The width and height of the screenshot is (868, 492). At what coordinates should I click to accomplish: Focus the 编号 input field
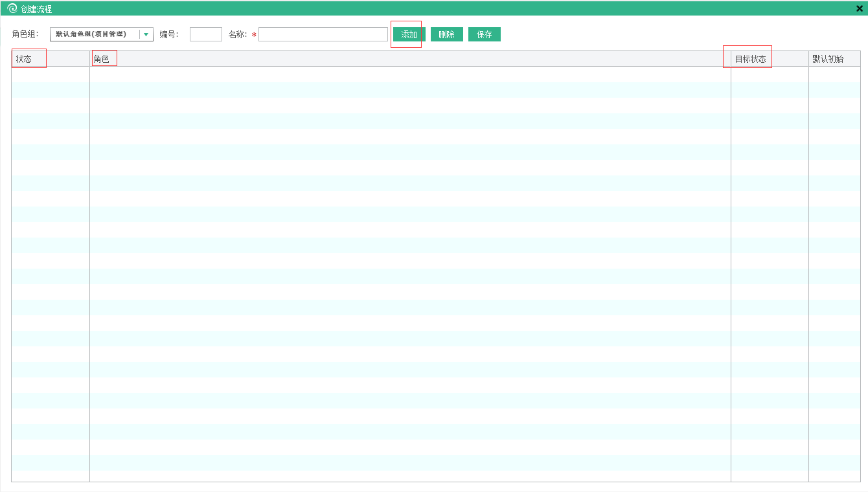[205, 34]
